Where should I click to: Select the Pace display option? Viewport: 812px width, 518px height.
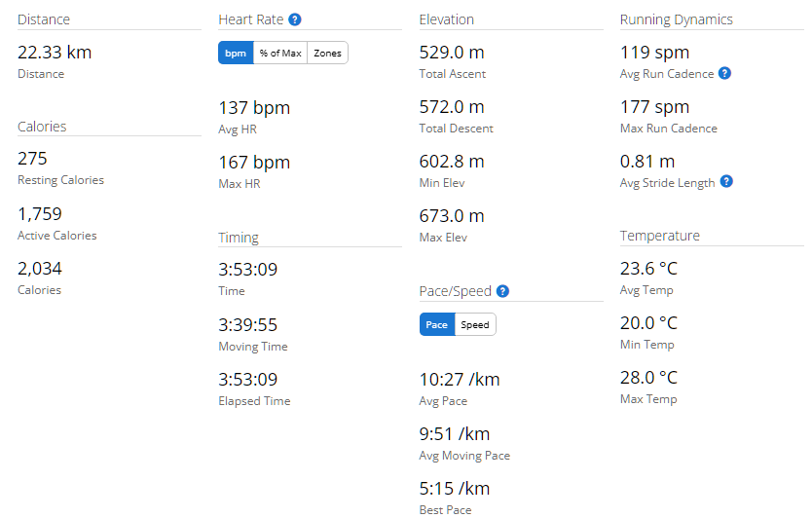click(437, 324)
